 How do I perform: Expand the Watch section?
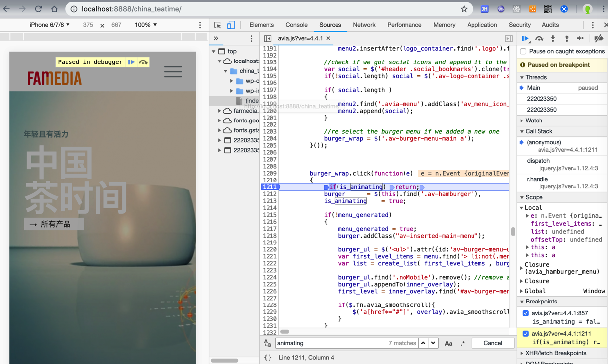point(534,121)
